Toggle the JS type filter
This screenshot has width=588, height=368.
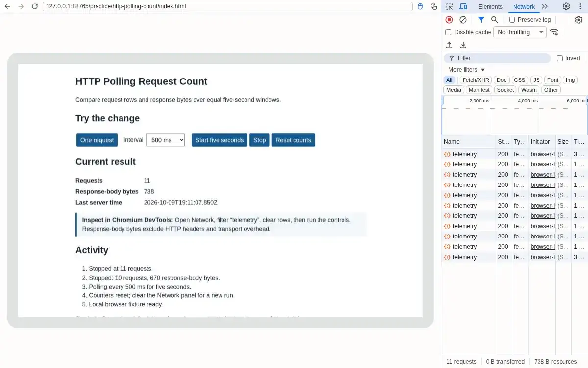pos(537,80)
